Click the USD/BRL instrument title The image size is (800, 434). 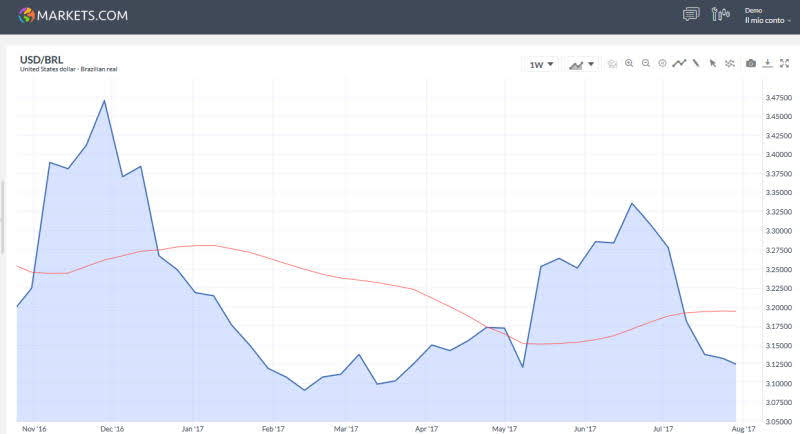[41, 60]
